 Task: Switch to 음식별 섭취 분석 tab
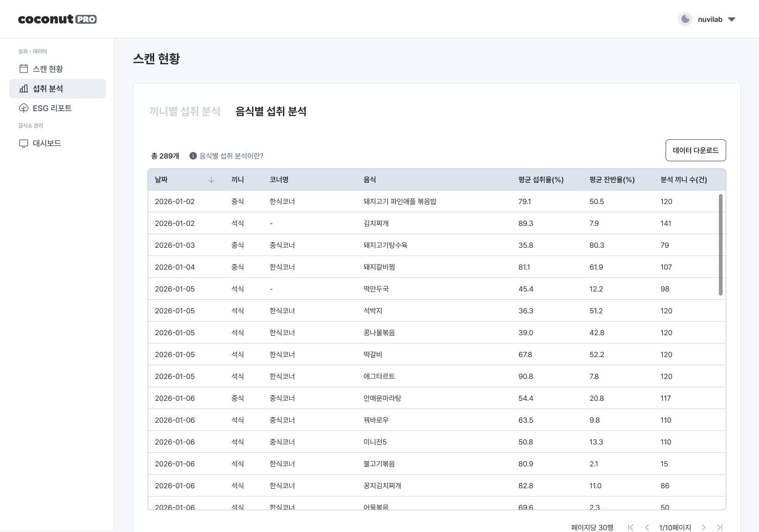coord(271,111)
